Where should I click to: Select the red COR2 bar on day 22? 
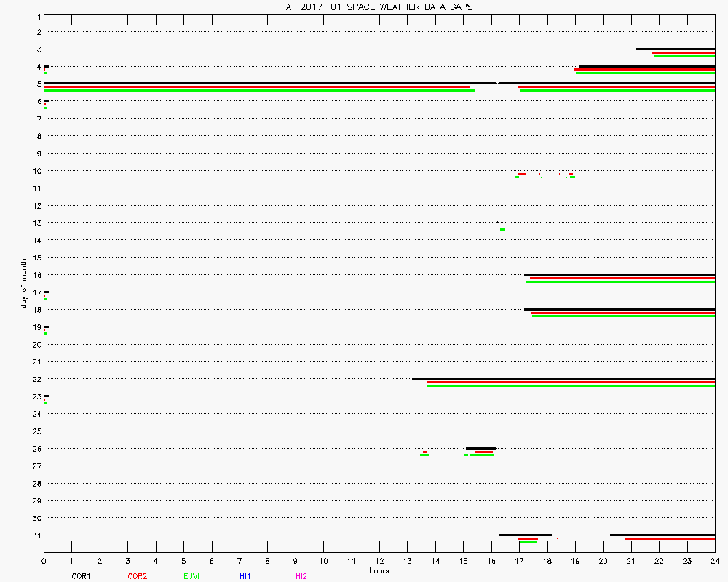pos(571,382)
